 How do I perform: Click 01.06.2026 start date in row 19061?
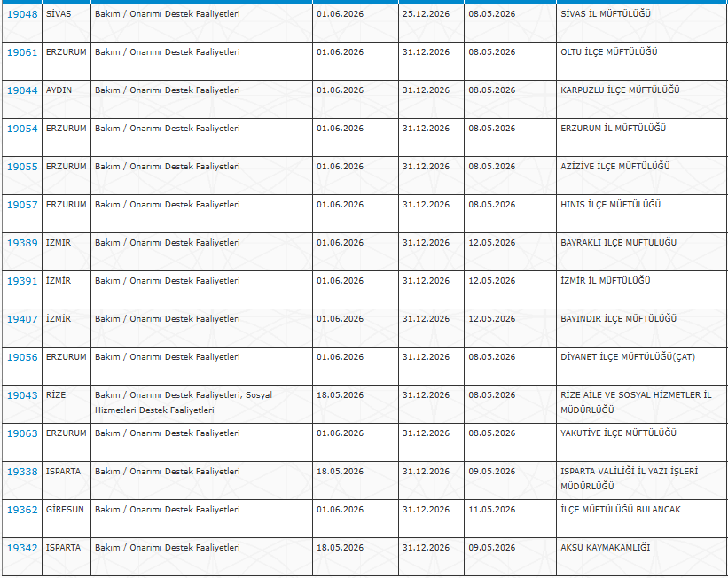coord(340,52)
